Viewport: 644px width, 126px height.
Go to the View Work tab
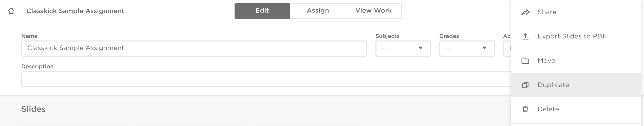[373, 11]
